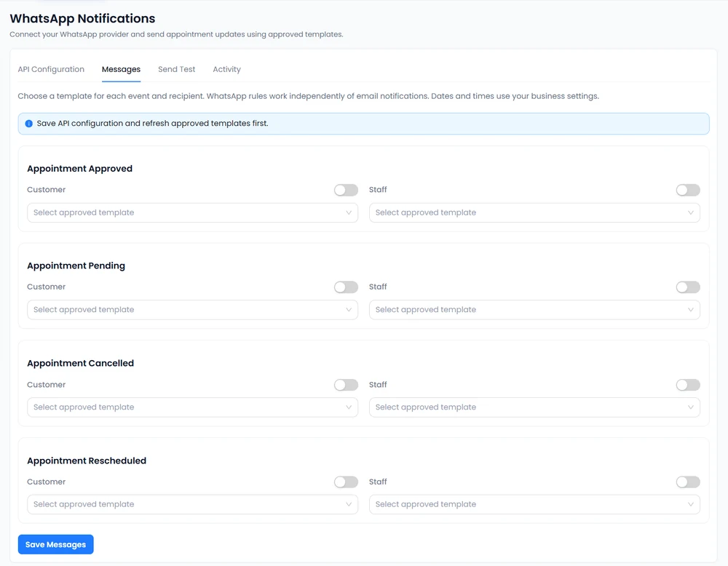This screenshot has width=728, height=566.
Task: Open Staff template dropdown under Appointment Approved
Action: coord(534,212)
